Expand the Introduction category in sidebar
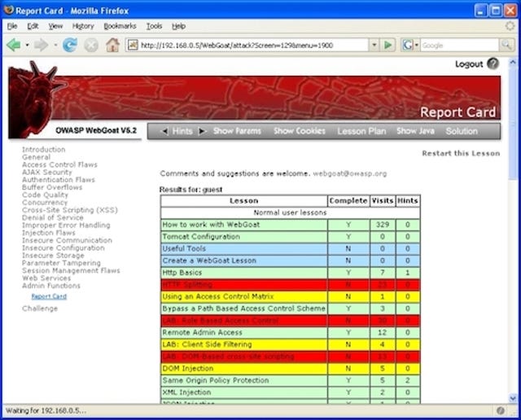Image resolution: width=521 pixels, height=420 pixels. tap(43, 150)
